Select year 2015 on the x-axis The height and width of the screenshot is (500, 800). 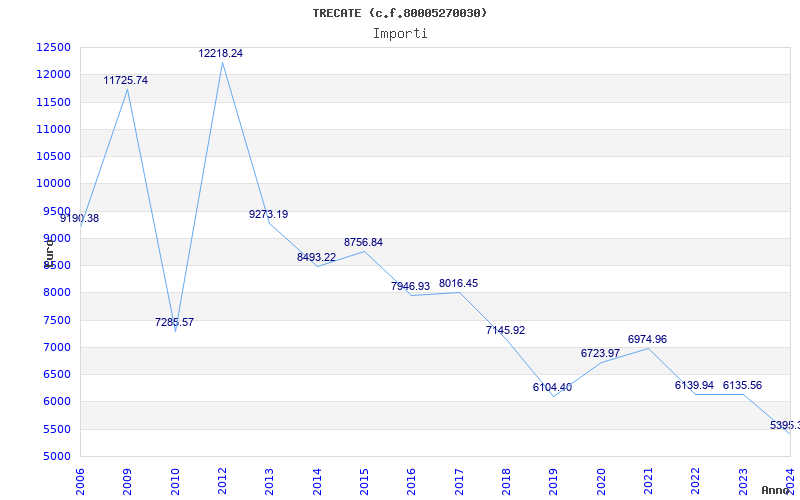(x=364, y=482)
